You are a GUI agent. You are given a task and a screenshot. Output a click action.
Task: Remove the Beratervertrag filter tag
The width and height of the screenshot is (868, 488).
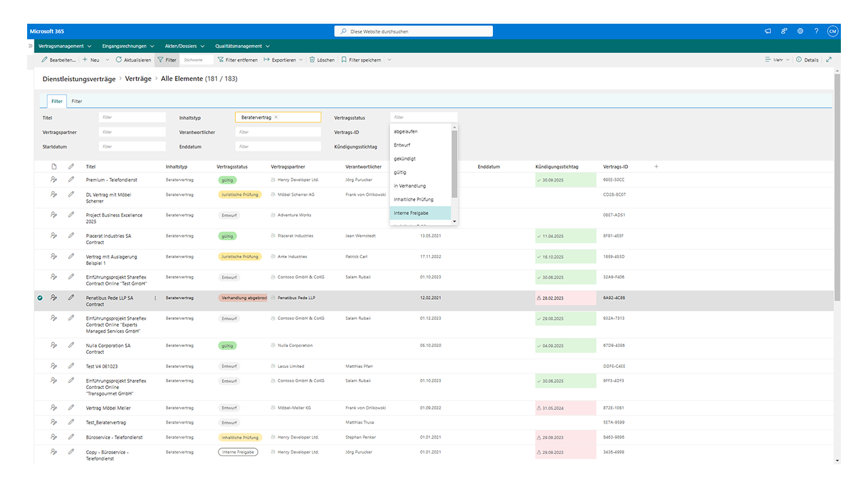coord(276,117)
